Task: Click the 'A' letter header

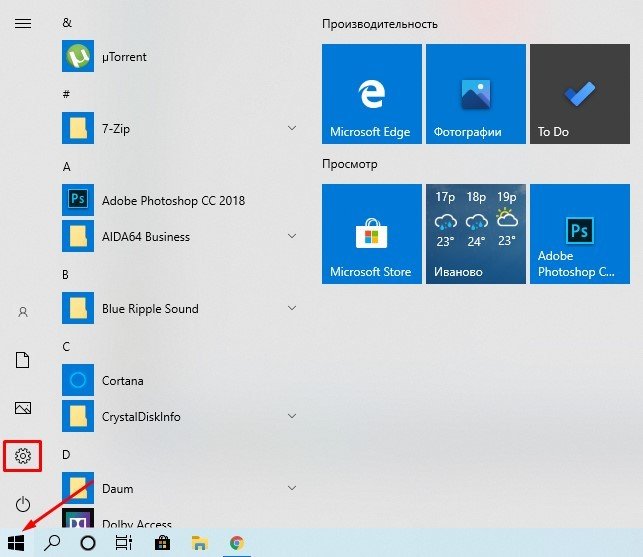Action: point(66,167)
